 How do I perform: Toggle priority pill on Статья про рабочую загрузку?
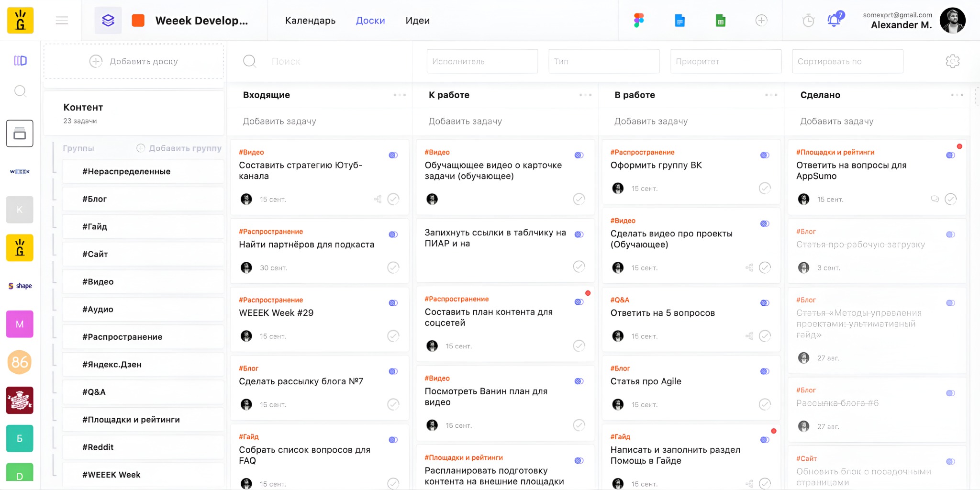(951, 234)
